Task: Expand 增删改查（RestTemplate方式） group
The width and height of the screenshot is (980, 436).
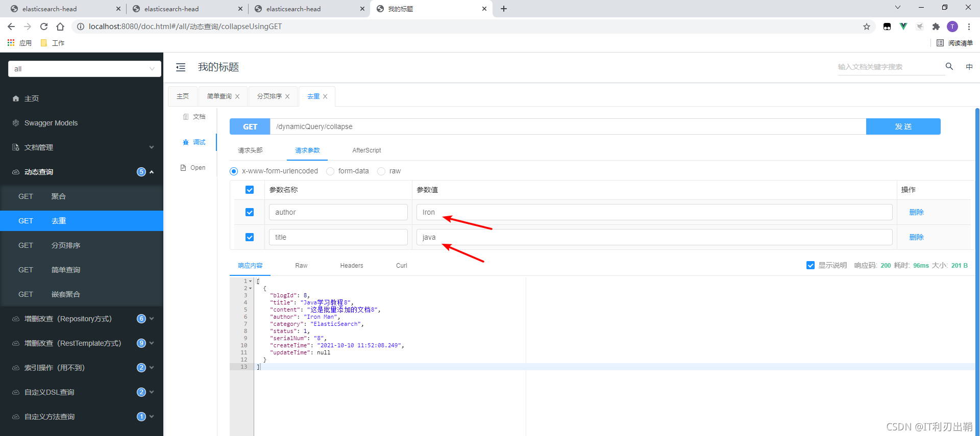Action: (x=152, y=343)
